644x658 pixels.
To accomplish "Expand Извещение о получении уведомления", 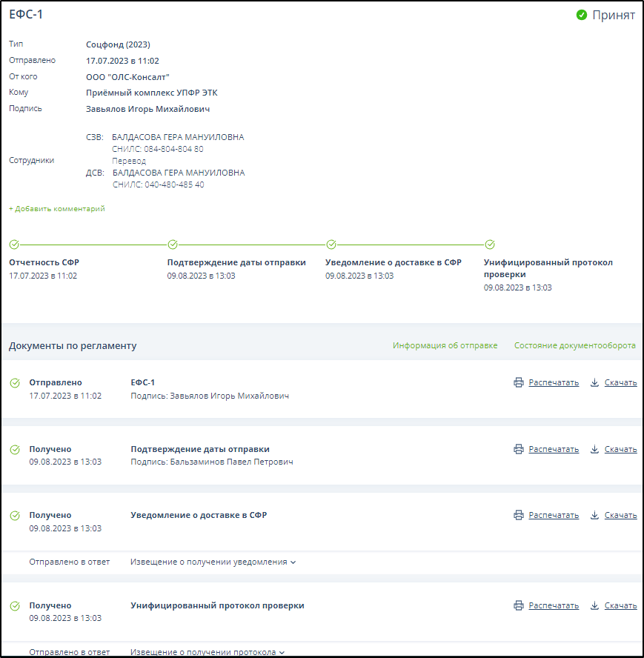I will coord(213,562).
